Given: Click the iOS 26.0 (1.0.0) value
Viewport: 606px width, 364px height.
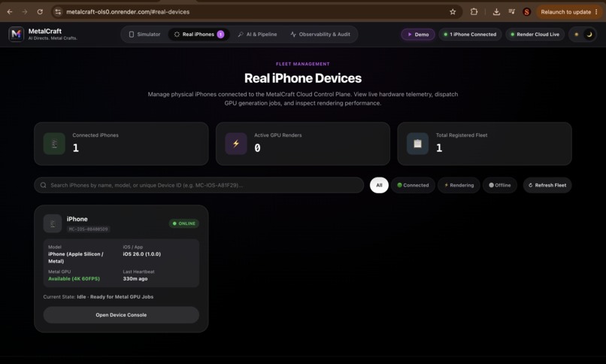Looking at the screenshot, I should pyautogui.click(x=142, y=254).
